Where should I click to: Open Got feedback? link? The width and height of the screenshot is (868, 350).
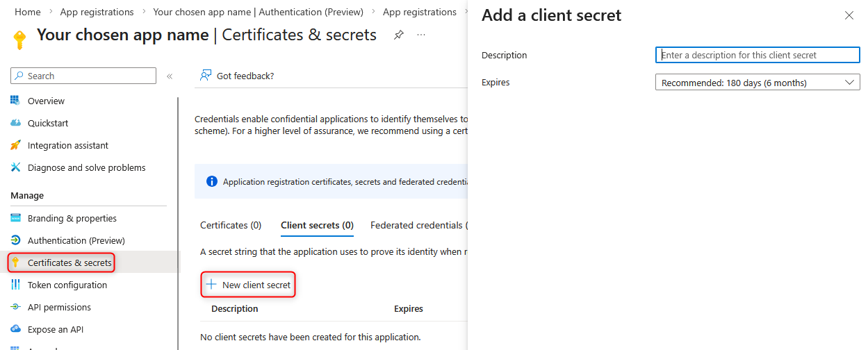pyautogui.click(x=237, y=76)
